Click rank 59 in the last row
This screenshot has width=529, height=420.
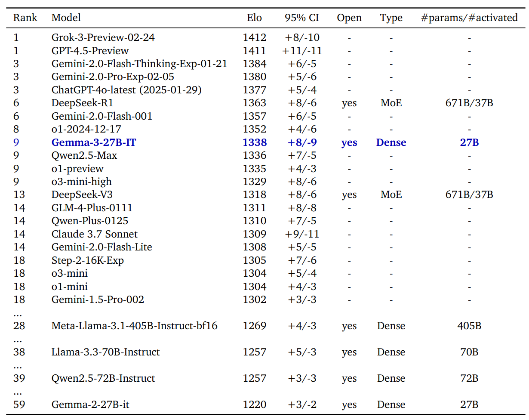click(x=19, y=405)
